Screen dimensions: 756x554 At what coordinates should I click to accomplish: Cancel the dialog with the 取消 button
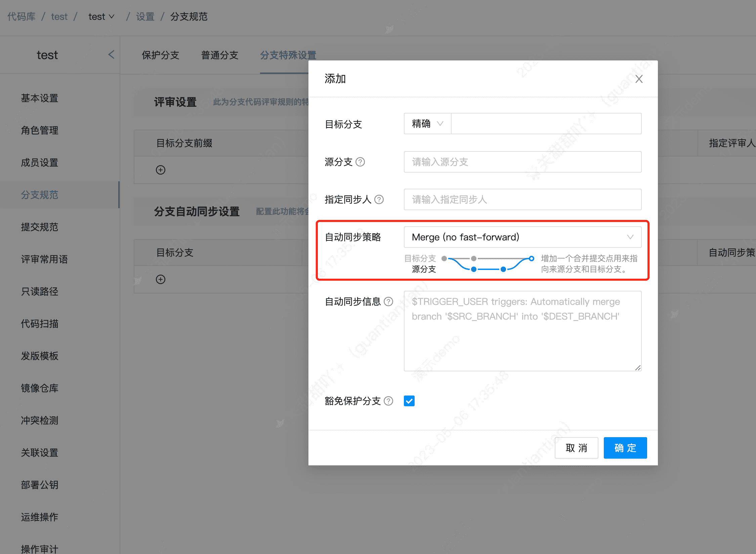coord(576,448)
